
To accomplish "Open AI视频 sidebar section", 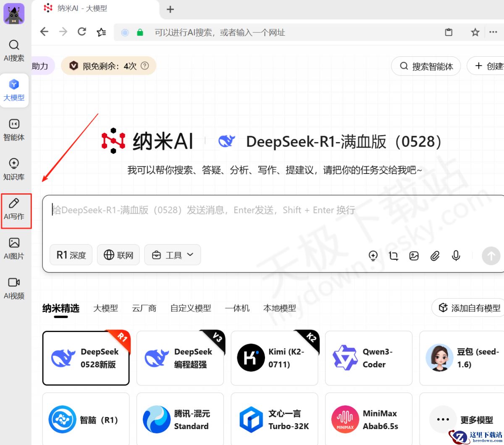I will click(14, 288).
